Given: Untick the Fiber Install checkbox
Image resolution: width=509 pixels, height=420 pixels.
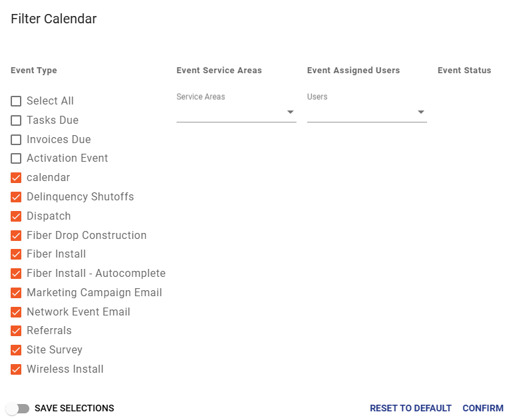Looking at the screenshot, I should coord(16,254).
